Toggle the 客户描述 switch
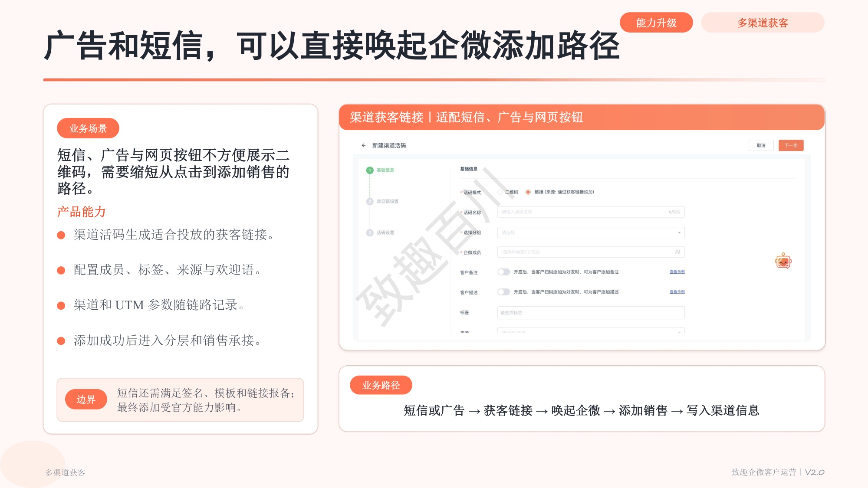This screenshot has width=868, height=488. coord(504,292)
